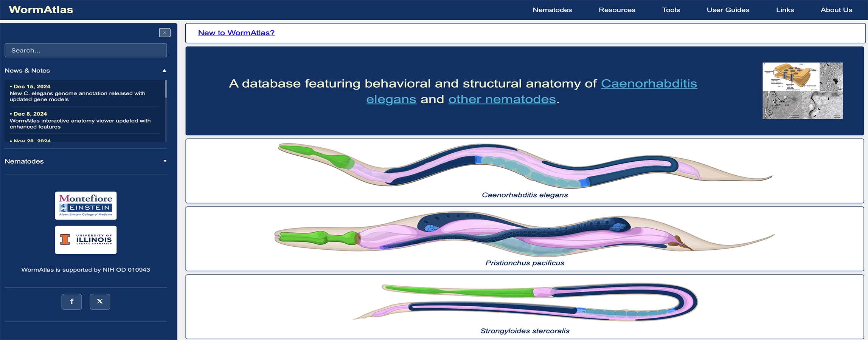Open the Nematodes top menu
Image resolution: width=868 pixels, height=340 pixels.
[x=552, y=10]
